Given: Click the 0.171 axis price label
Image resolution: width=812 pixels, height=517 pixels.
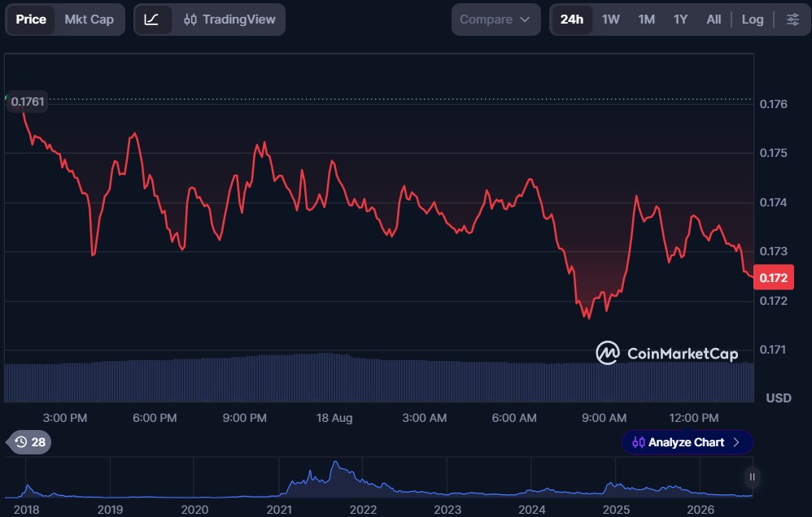Looking at the screenshot, I should 773,350.
